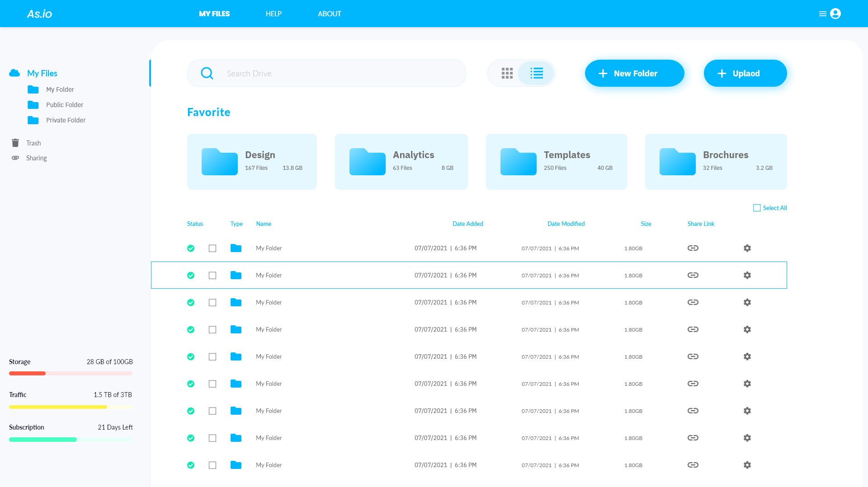
Task: Sort by the Date Modified column
Action: click(x=566, y=224)
